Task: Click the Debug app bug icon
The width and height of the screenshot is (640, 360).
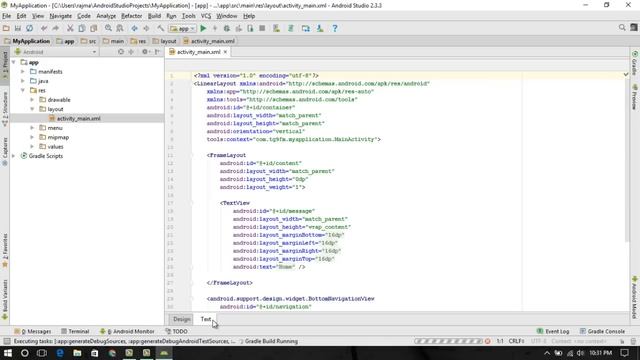Action: click(227, 28)
